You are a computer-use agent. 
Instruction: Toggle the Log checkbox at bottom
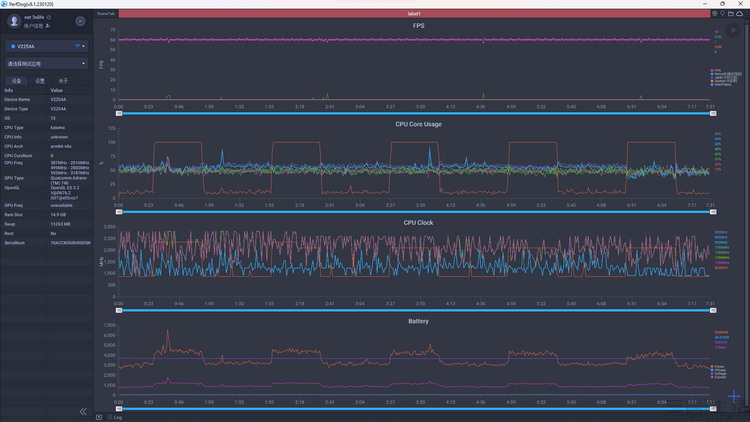110,417
